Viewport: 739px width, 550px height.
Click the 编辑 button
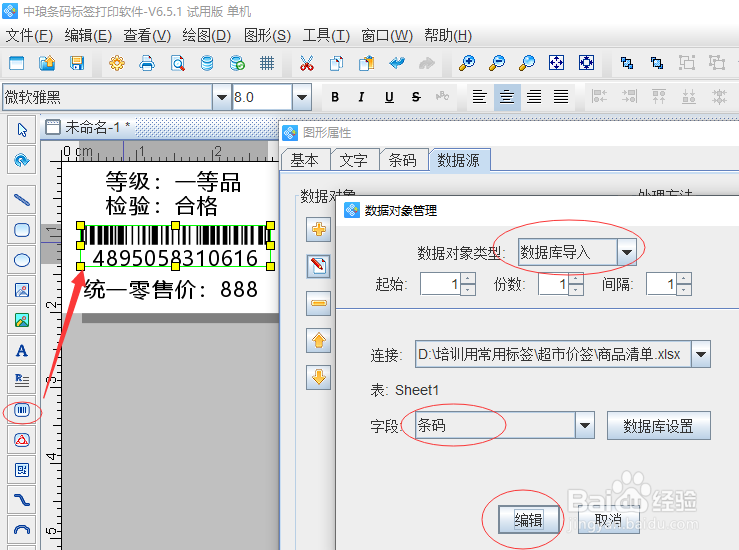point(528,520)
